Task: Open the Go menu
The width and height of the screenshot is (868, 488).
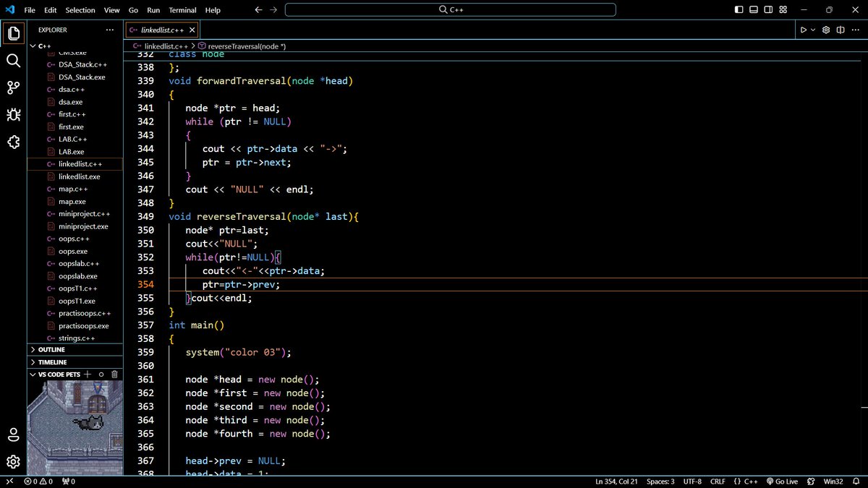Action: [133, 10]
